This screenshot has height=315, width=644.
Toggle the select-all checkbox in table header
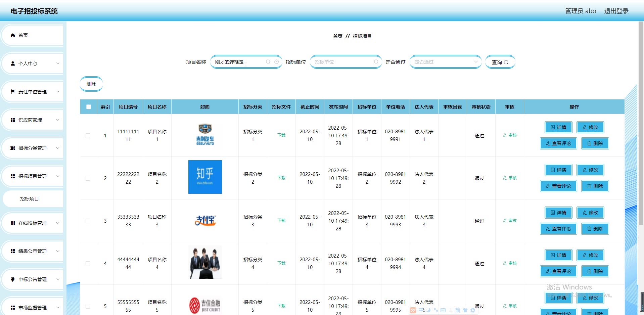tap(89, 107)
